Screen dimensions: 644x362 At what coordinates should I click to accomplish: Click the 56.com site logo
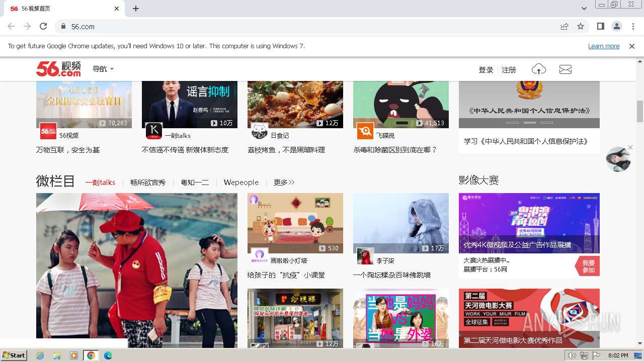58,69
